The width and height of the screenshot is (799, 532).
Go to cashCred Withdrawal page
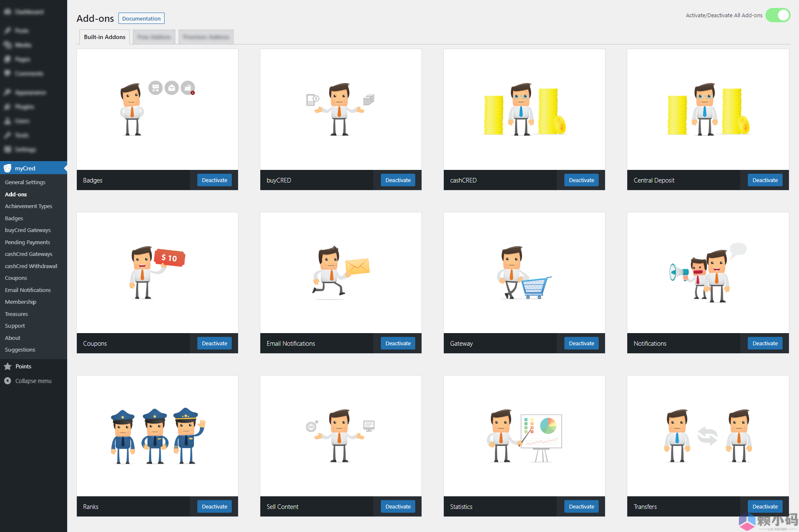pyautogui.click(x=31, y=266)
